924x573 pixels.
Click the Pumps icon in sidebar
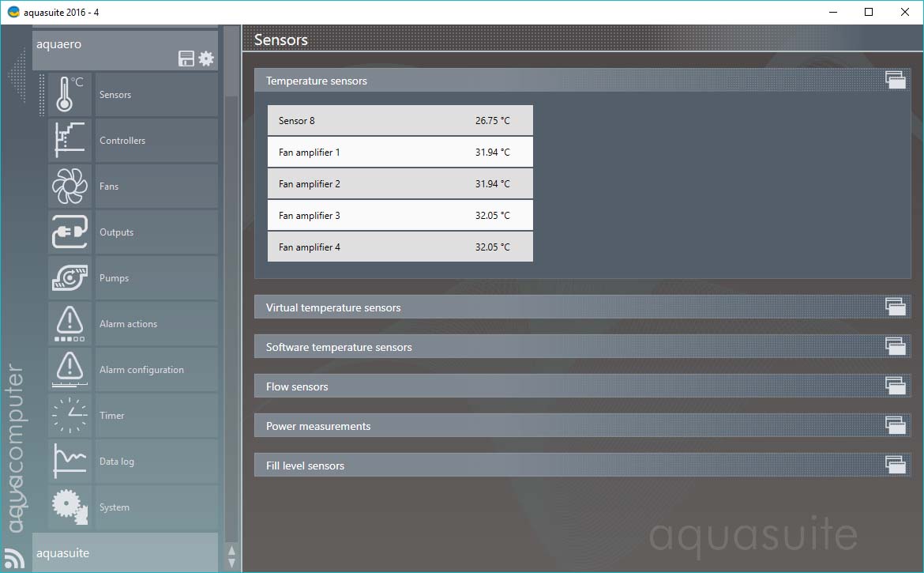(x=69, y=278)
